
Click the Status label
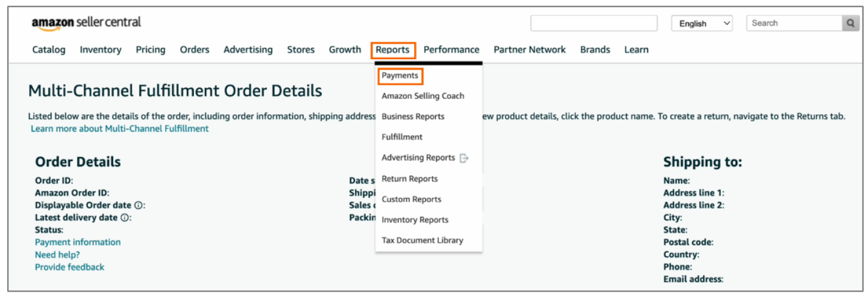[49, 230]
